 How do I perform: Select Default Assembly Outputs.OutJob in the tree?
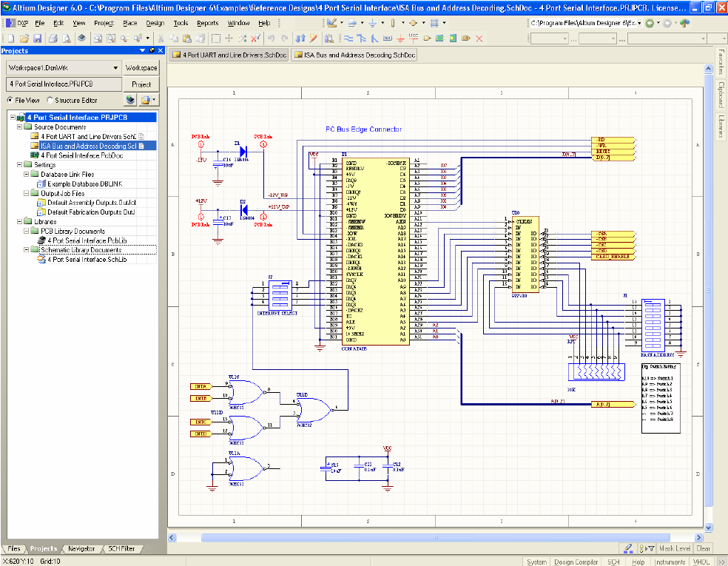click(92, 203)
